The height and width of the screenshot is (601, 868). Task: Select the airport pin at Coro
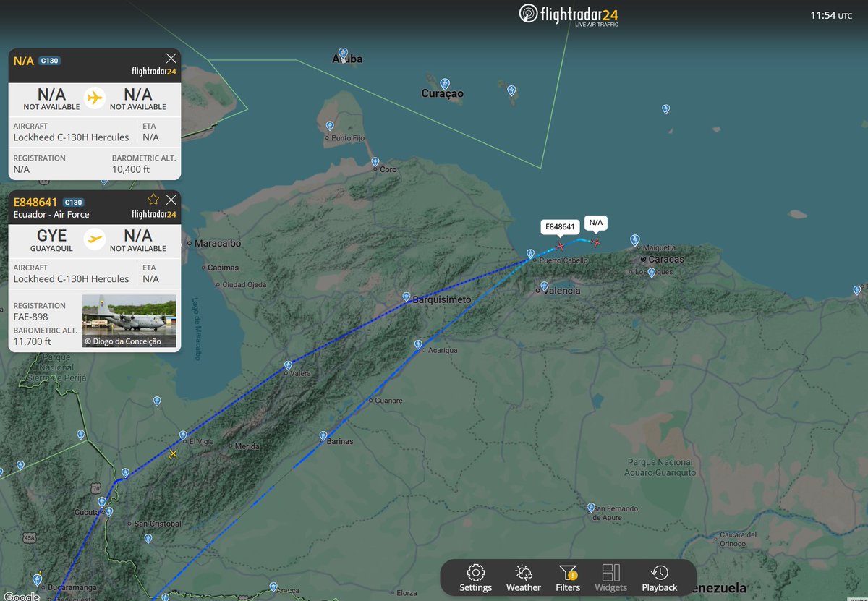point(375,162)
